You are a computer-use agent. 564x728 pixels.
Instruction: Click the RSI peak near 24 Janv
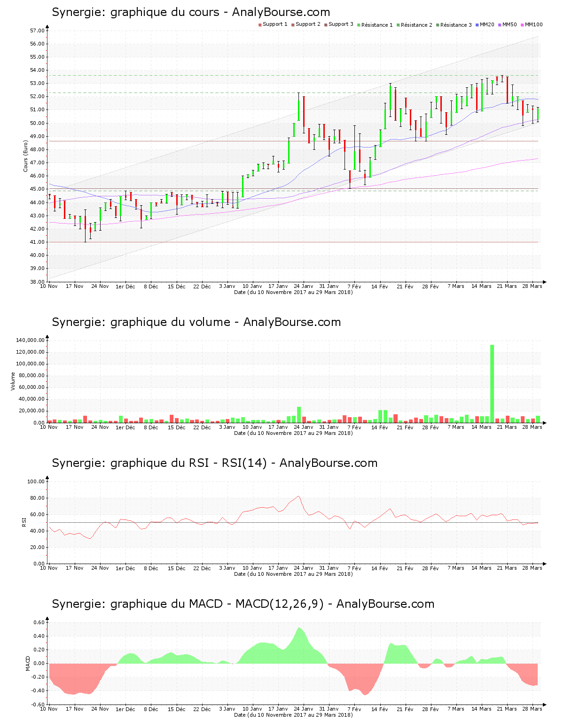point(298,496)
